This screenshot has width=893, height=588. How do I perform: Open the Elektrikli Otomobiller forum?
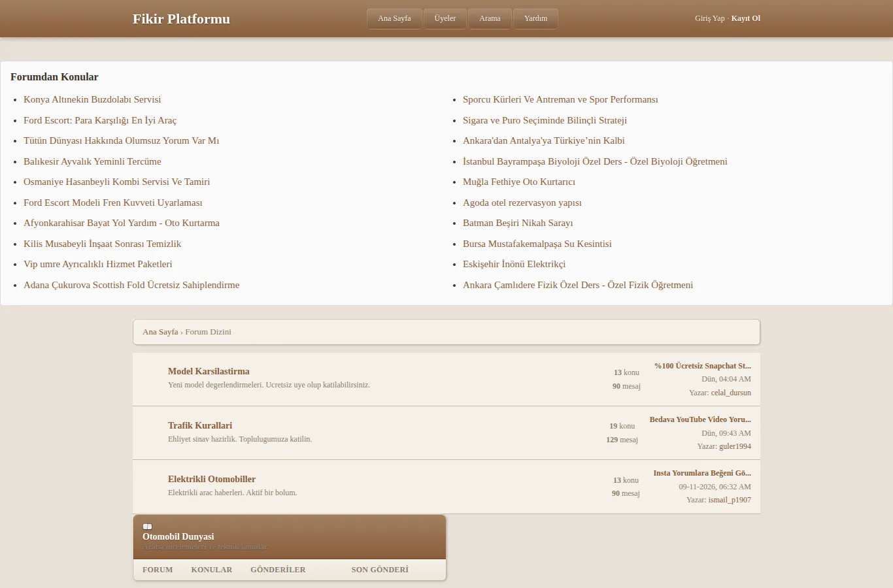[x=212, y=479]
